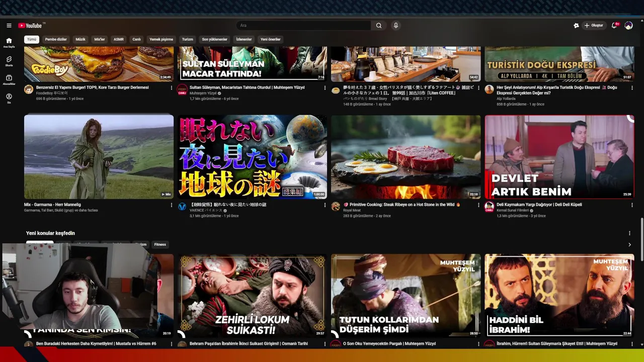This screenshot has height=362, width=644.
Task: Select the Fitness topic chip
Action: [160, 244]
